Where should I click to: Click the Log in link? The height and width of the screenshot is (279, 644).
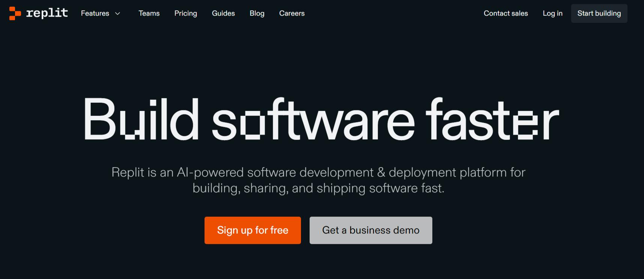(552, 13)
